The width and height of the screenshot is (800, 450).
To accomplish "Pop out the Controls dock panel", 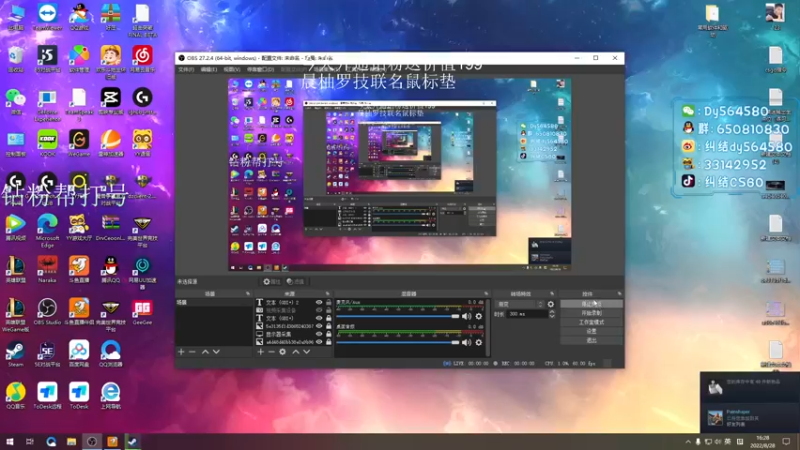I will tap(619, 294).
